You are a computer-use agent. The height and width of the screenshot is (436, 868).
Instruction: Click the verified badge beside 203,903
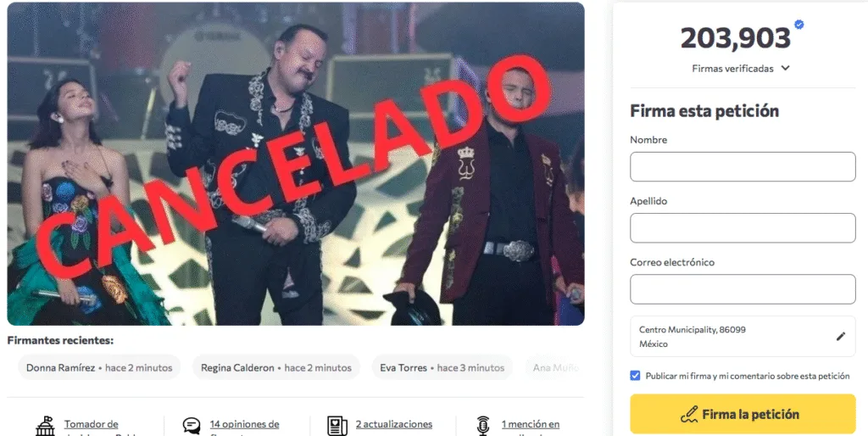tap(798, 25)
